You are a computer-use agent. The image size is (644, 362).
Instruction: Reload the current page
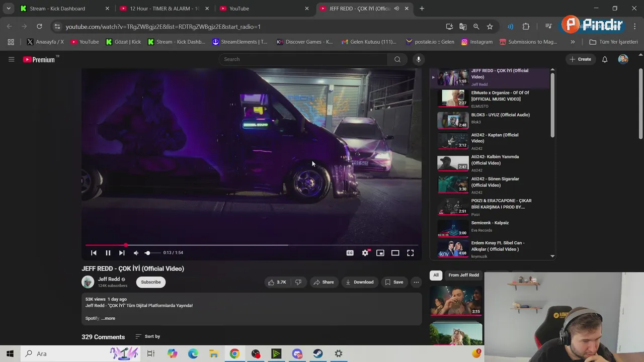click(39, 27)
